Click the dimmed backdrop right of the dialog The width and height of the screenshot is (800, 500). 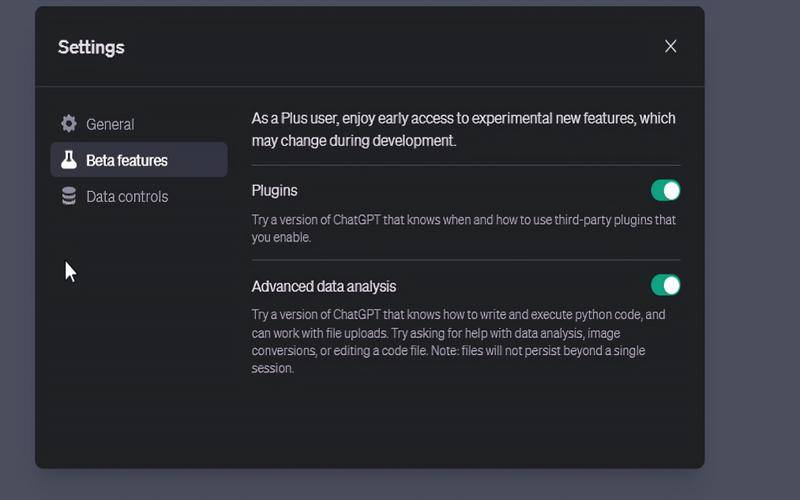(752, 250)
